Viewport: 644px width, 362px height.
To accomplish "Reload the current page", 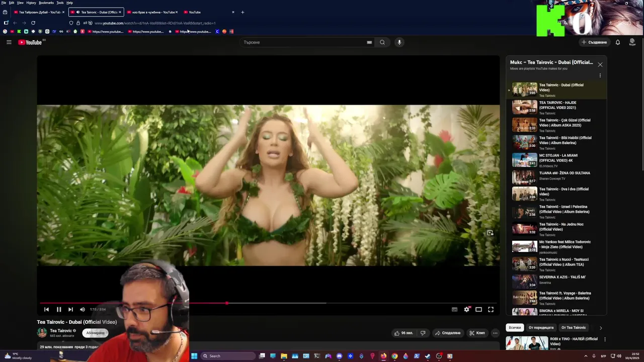I will (33, 23).
